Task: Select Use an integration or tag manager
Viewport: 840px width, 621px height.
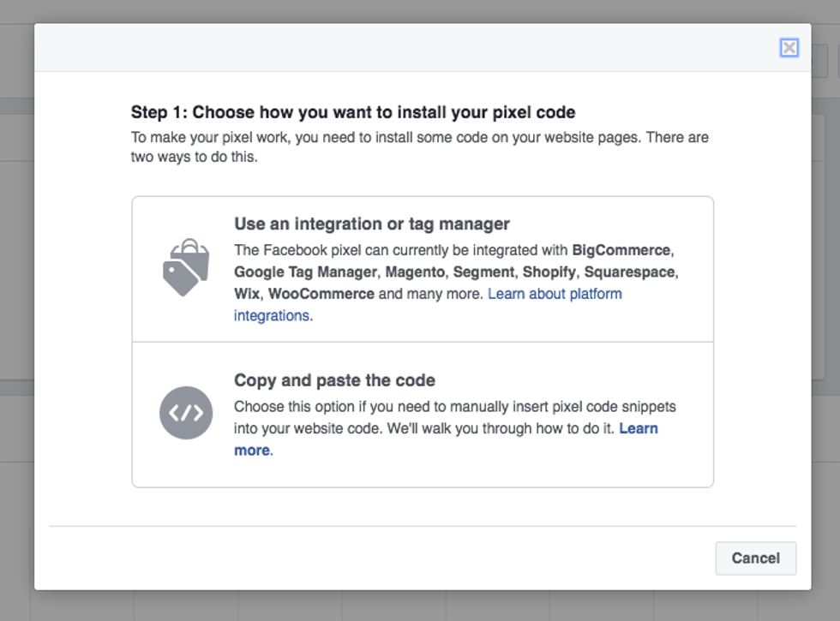Action: [x=372, y=224]
